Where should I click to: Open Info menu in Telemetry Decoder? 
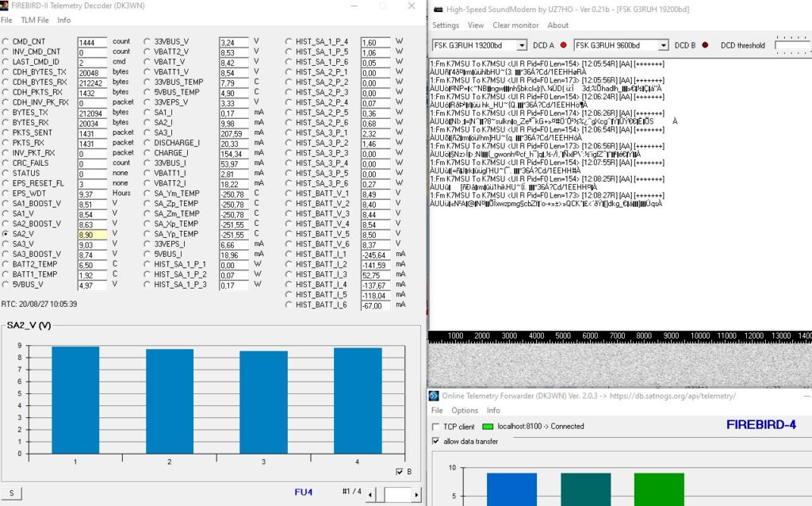[x=64, y=20]
